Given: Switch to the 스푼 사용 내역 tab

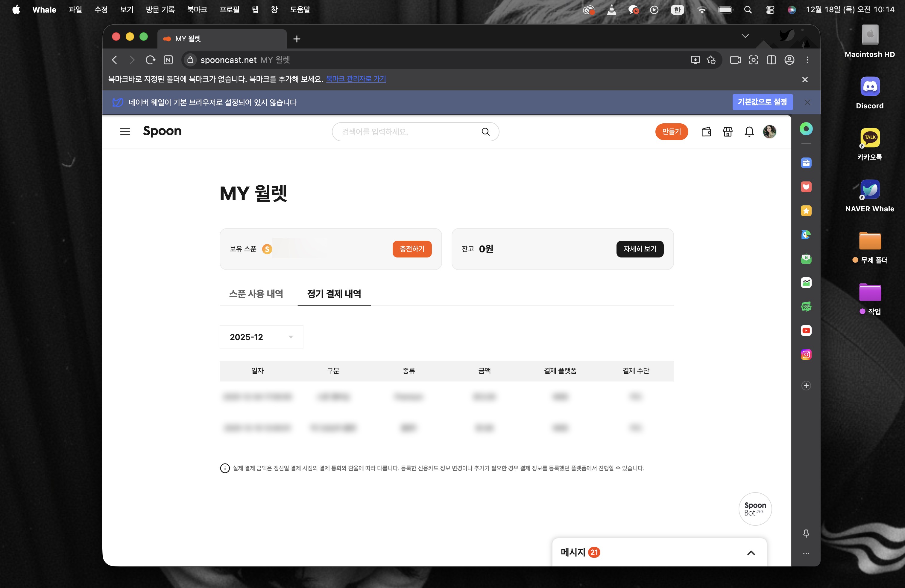Looking at the screenshot, I should pyautogui.click(x=256, y=294).
